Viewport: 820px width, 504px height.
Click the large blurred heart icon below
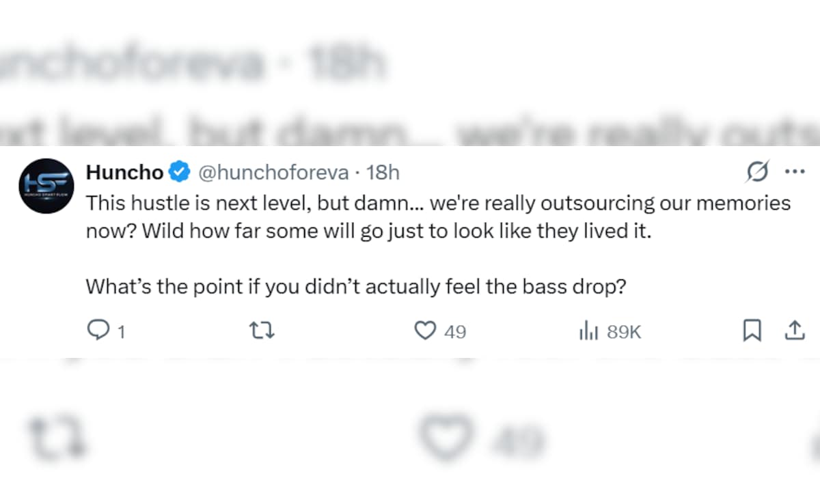tap(446, 437)
